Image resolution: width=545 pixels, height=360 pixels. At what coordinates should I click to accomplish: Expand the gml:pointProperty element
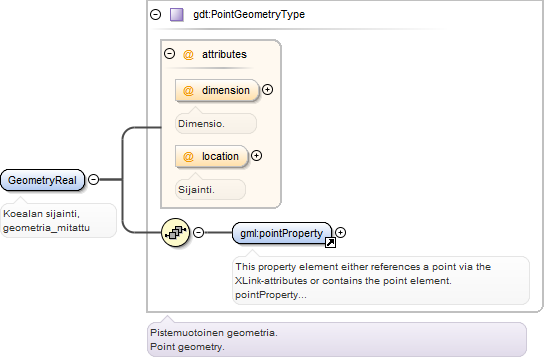click(341, 232)
